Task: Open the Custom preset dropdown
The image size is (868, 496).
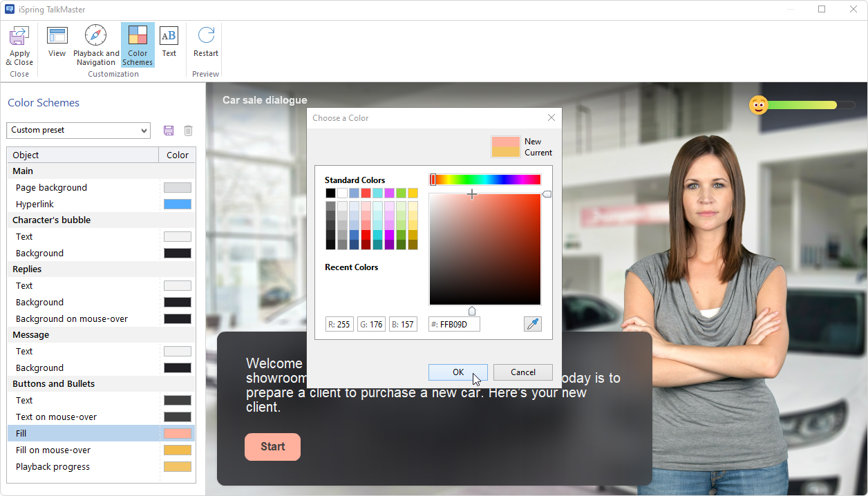Action: click(x=77, y=131)
